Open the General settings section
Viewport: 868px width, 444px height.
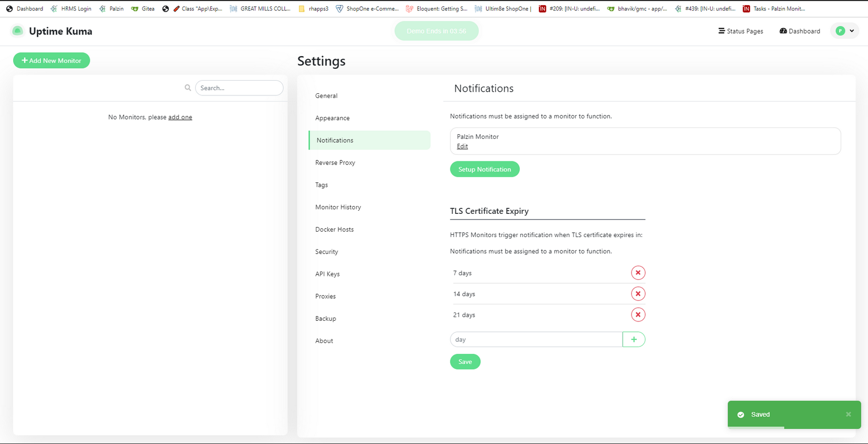(369, 96)
